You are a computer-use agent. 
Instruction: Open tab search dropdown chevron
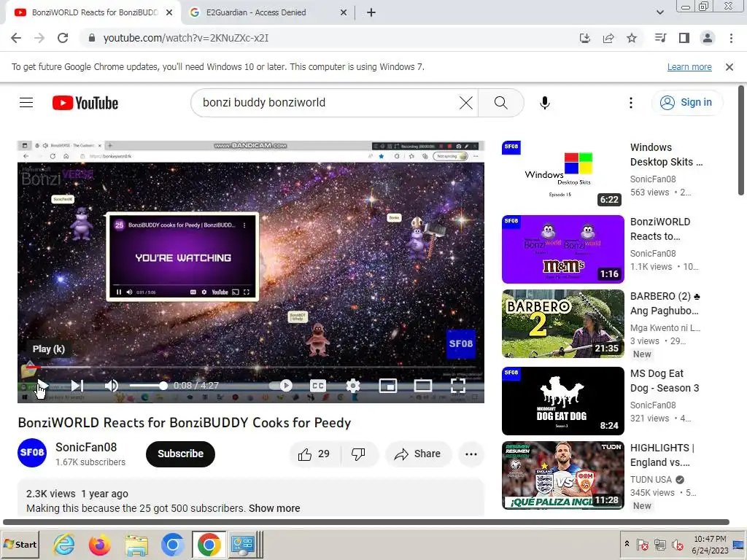pos(659,12)
